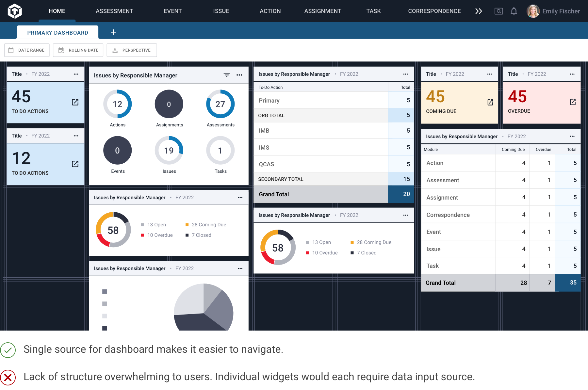588x390 pixels.
Task: Select the Actions gauge showing 12
Action: (x=118, y=104)
